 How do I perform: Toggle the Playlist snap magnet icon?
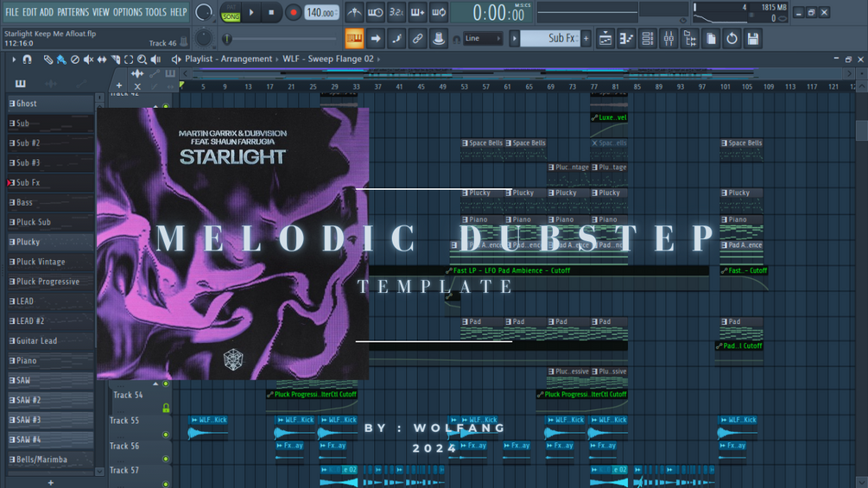click(x=27, y=60)
